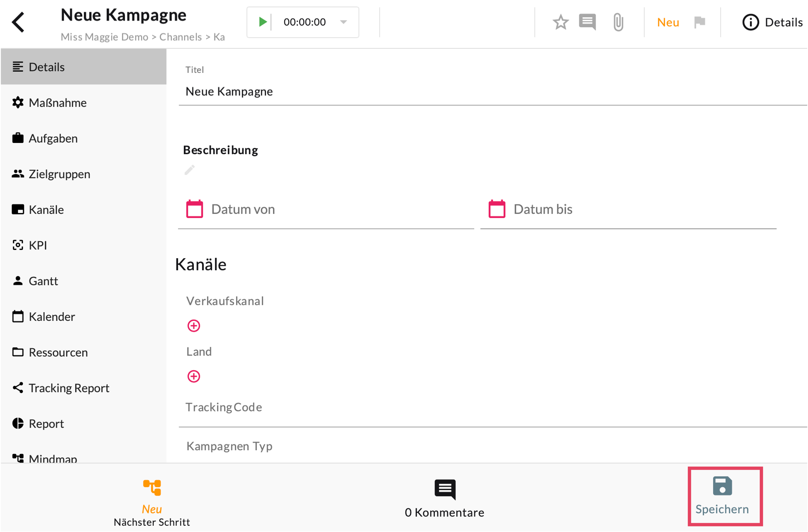Screen dimensions: 808x532
Task: Open the Tracking Report sidebar item
Action: [x=69, y=388]
